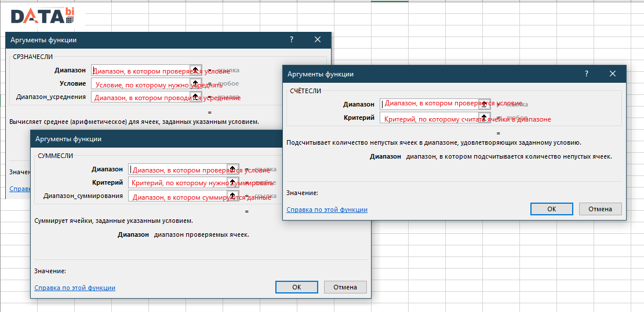Click the Диапазон_суммирования input field

tap(178, 196)
